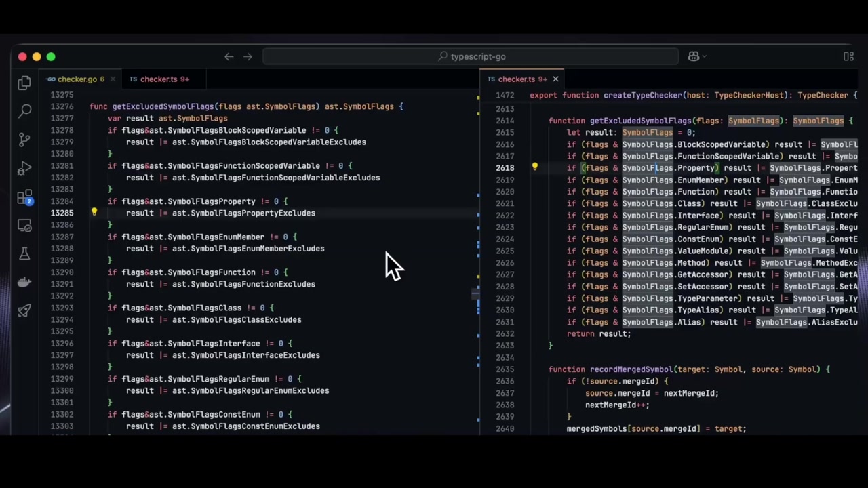Click line number 13299 in checker.go
Viewport: 868px width, 488px height.
pyautogui.click(x=62, y=379)
